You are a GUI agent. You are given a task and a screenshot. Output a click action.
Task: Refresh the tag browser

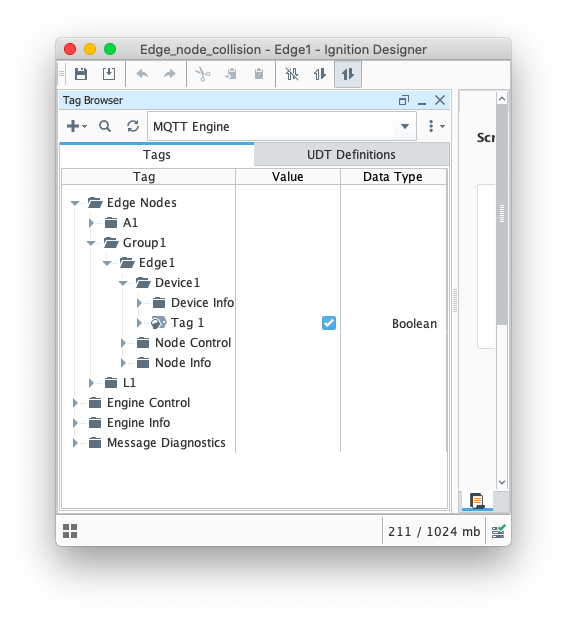133,126
